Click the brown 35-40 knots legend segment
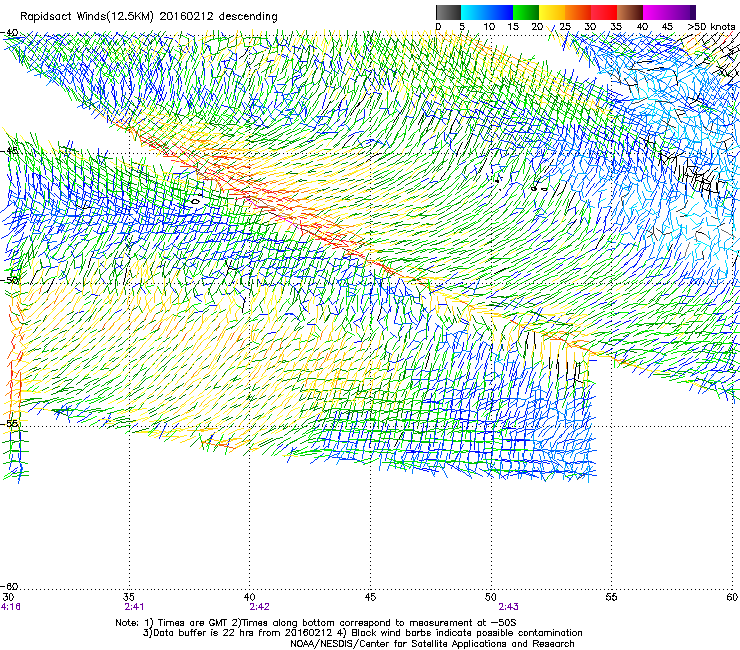The height and width of the screenshot is (650, 740). point(630,12)
